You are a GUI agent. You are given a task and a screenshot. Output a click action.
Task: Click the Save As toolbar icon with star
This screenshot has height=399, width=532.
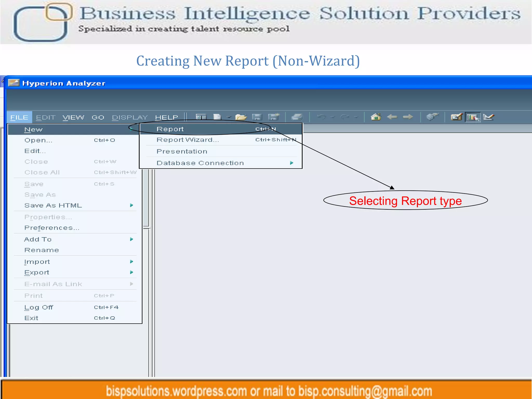pos(274,117)
